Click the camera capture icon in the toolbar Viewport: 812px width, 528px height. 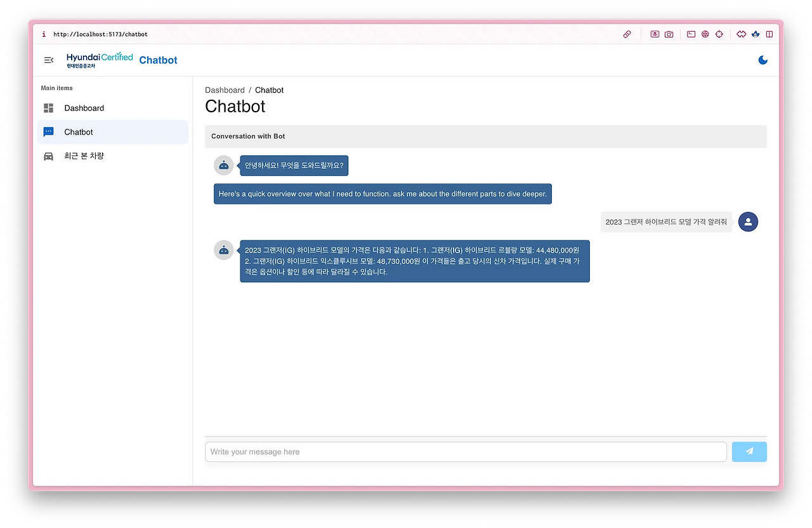(x=669, y=34)
